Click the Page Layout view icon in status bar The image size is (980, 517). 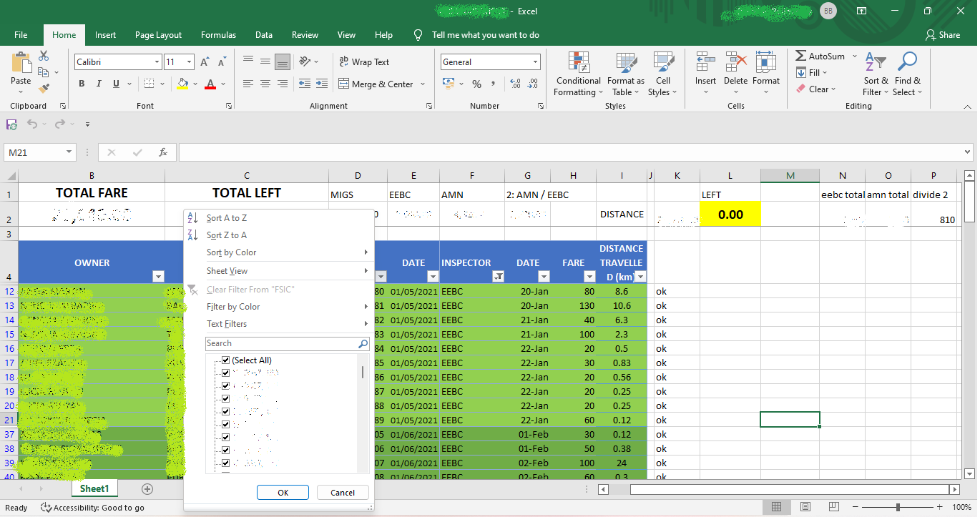[806, 507]
